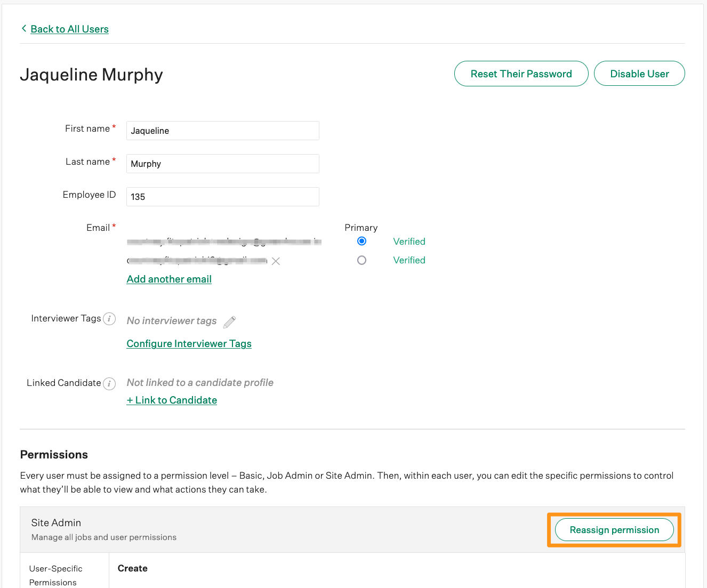Open the Back to All Users link
707x588 pixels.
point(69,29)
